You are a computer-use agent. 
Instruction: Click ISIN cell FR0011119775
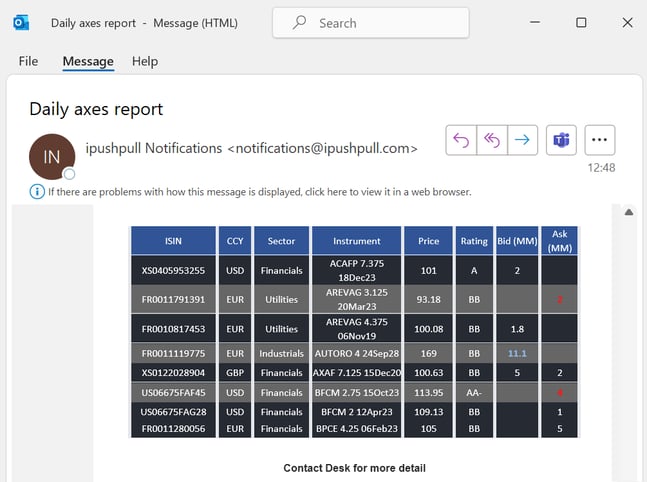click(x=173, y=353)
